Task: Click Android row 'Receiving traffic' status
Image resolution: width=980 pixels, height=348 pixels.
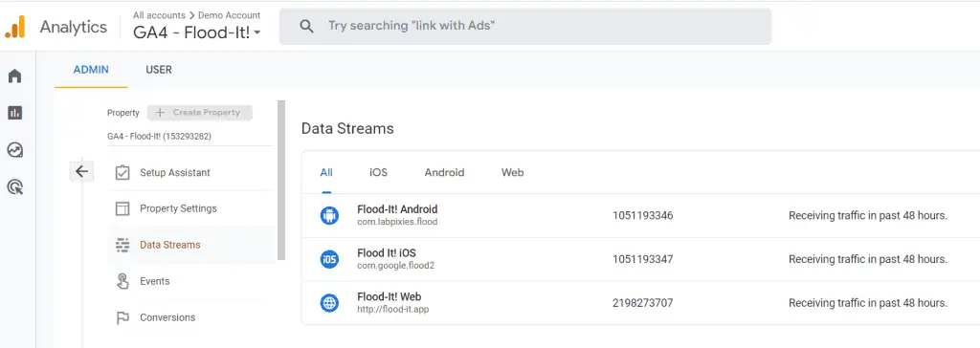Action: (868, 215)
